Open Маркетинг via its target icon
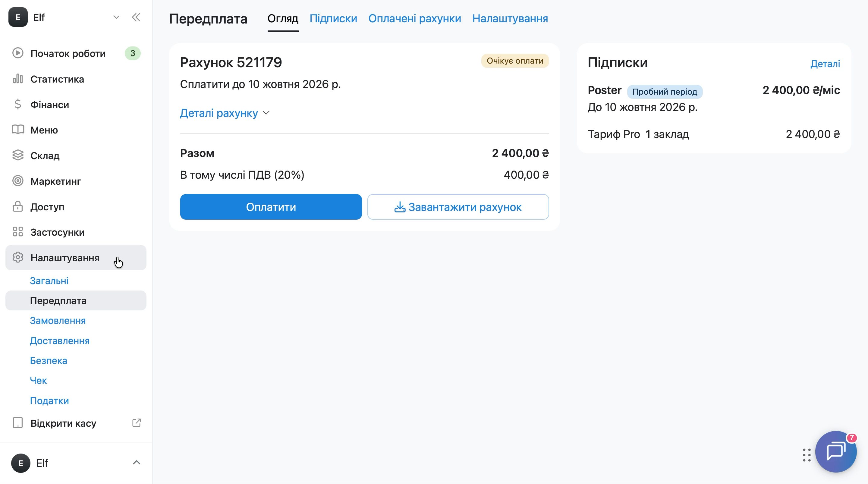 tap(18, 181)
